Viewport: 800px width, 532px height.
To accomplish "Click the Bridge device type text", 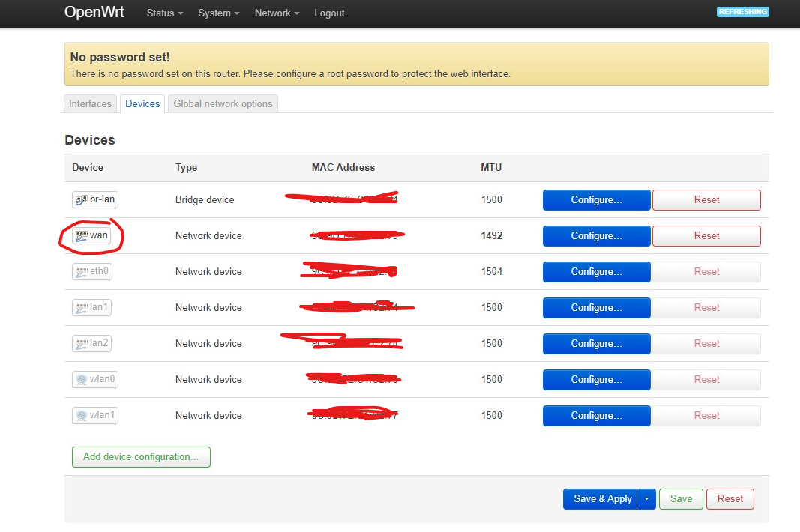I will pos(205,200).
